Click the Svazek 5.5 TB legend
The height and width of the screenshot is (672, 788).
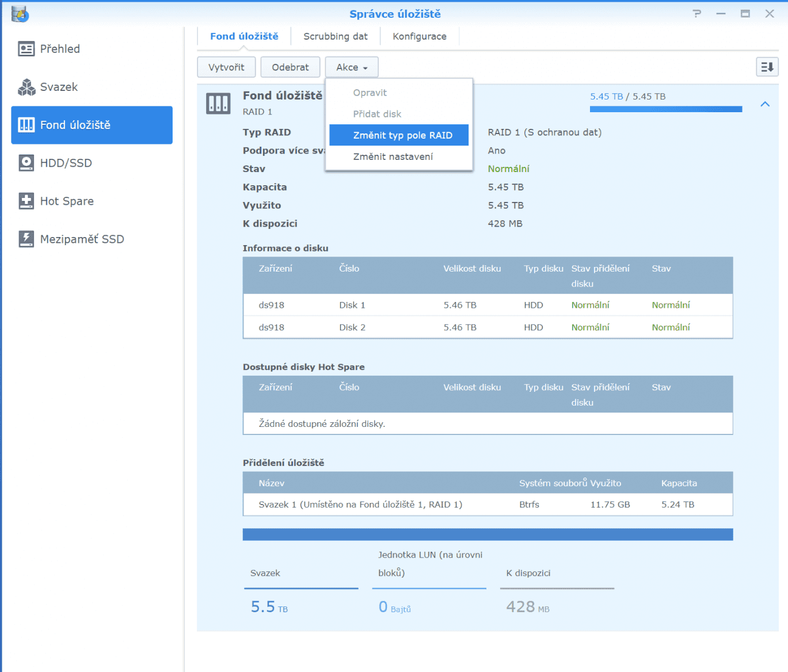pos(301,590)
